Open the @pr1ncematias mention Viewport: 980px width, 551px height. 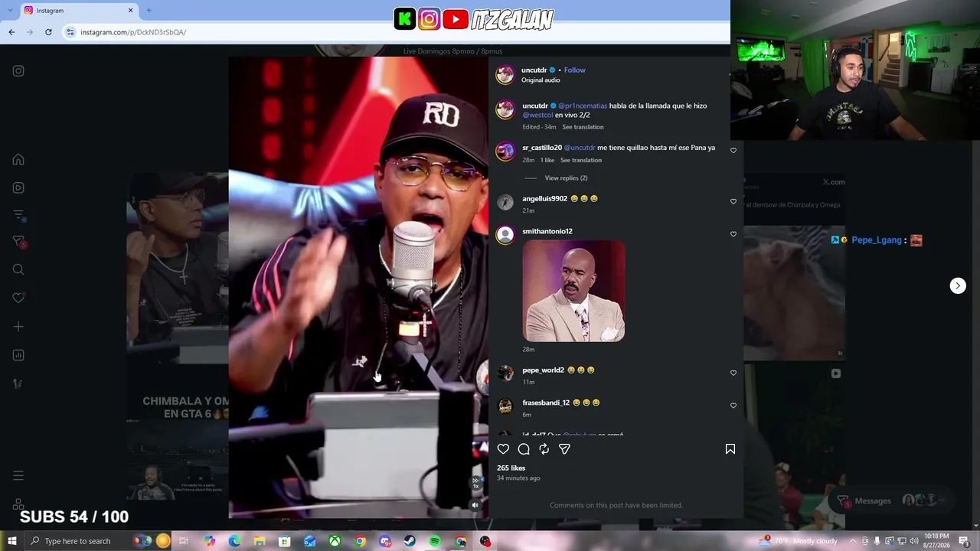point(583,106)
